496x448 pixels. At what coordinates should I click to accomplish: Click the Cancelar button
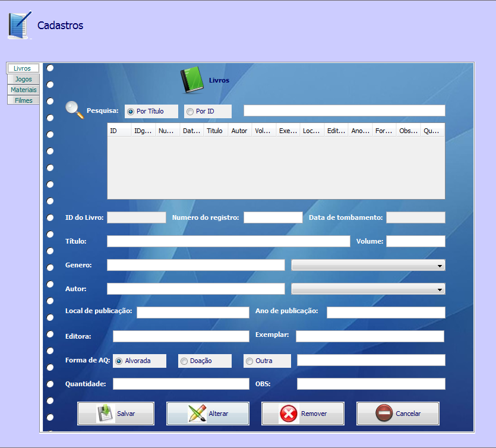point(398,414)
